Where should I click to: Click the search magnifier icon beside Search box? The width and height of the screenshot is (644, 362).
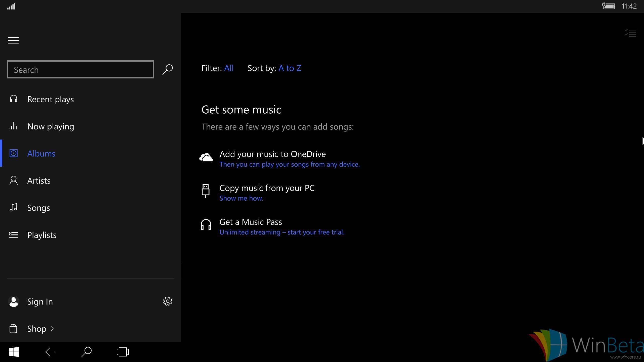[x=168, y=69]
